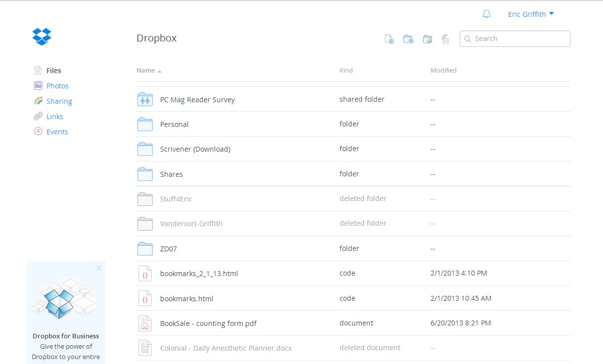Click the Dropbox for Business heading
Image resolution: width=603 pixels, height=364 pixels.
point(66,336)
